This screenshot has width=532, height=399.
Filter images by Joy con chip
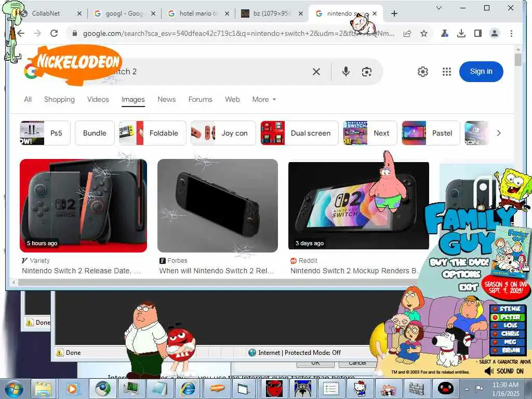coord(223,133)
